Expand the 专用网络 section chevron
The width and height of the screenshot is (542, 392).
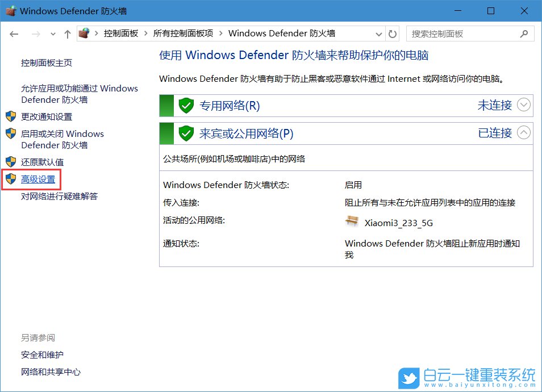click(x=524, y=105)
